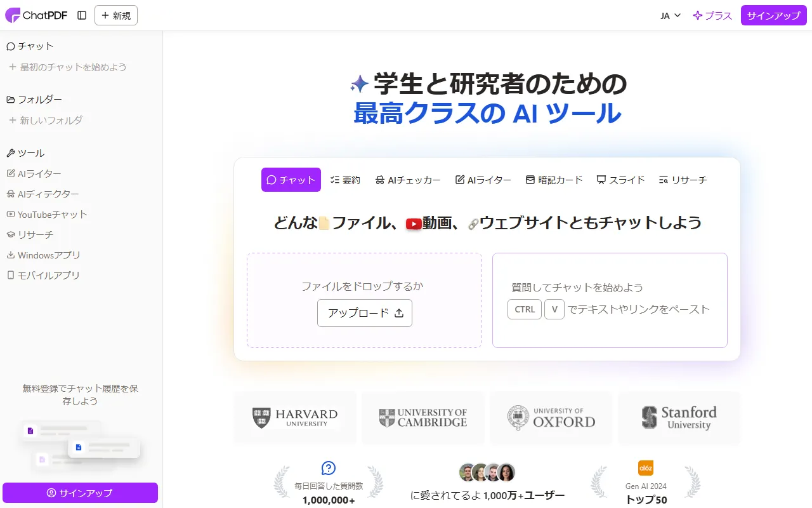
Task: Click the sidebar bottom サインアップ button
Action: pyautogui.click(x=80, y=493)
